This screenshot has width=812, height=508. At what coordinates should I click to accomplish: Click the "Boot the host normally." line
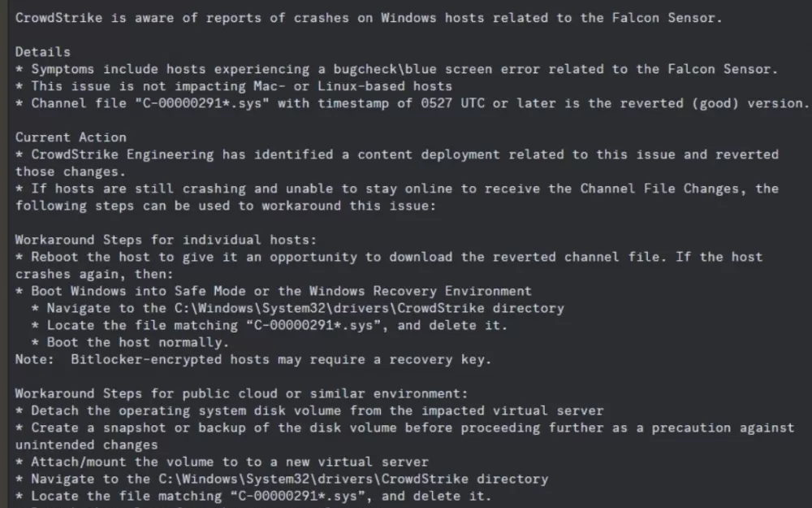130,343
